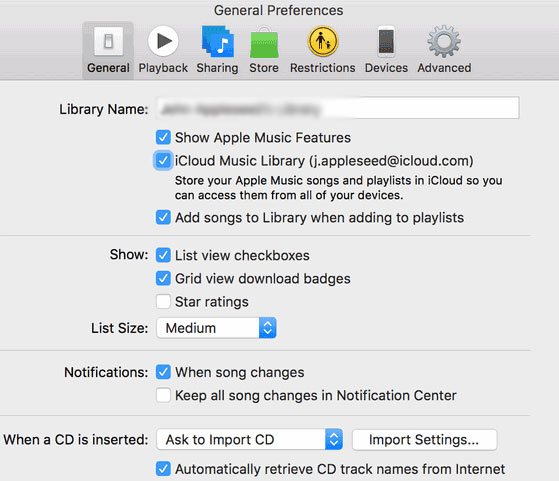Click the Advanced tab label

(x=444, y=68)
